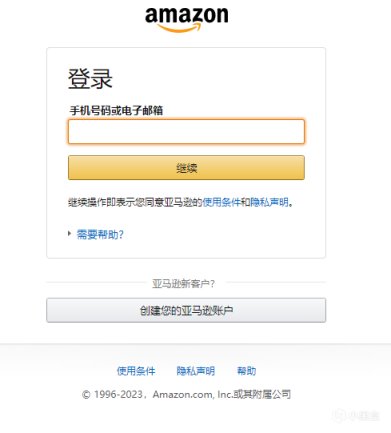Click the yellow 继续 button

186,168
